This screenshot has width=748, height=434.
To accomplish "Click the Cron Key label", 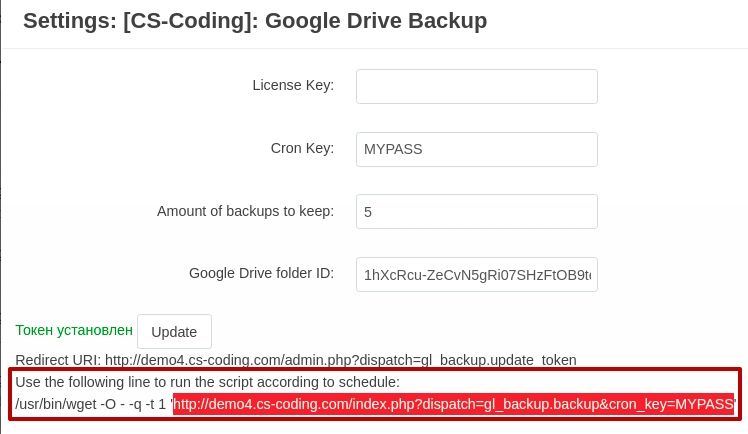I will pos(302,148).
